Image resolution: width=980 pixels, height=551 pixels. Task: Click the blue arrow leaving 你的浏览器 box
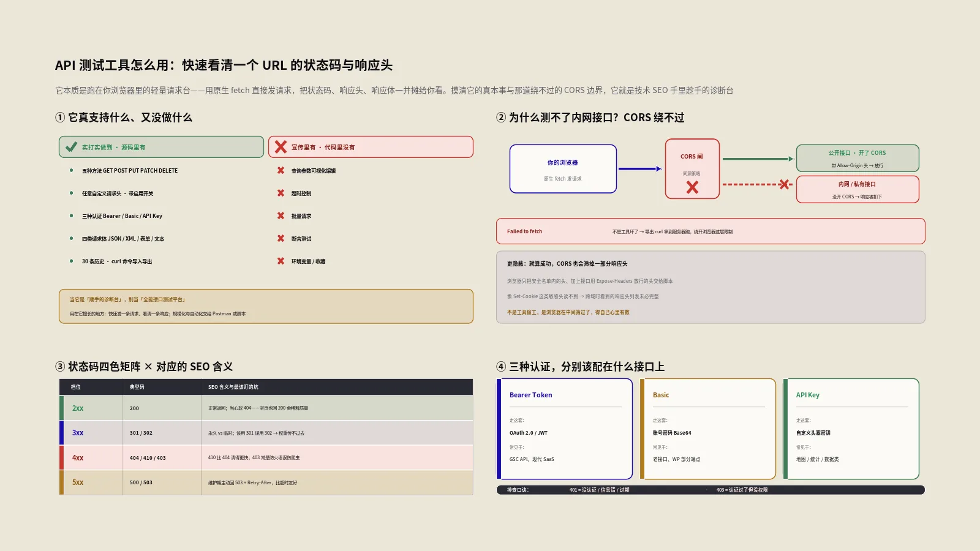pos(640,169)
